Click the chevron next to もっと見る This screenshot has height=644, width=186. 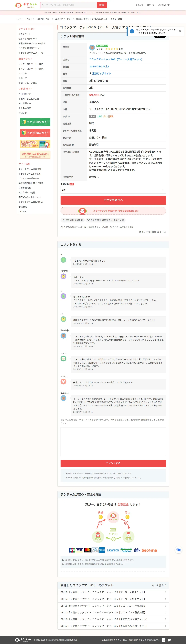click(166, 586)
